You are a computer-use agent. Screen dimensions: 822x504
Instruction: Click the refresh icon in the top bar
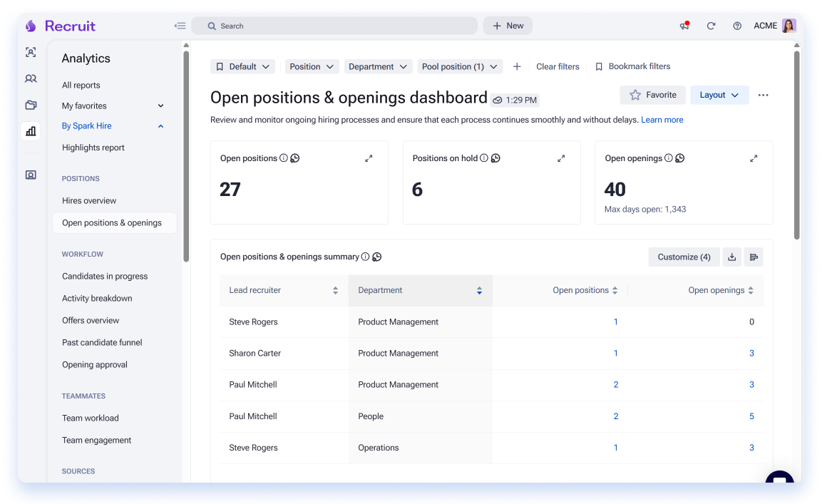711,26
